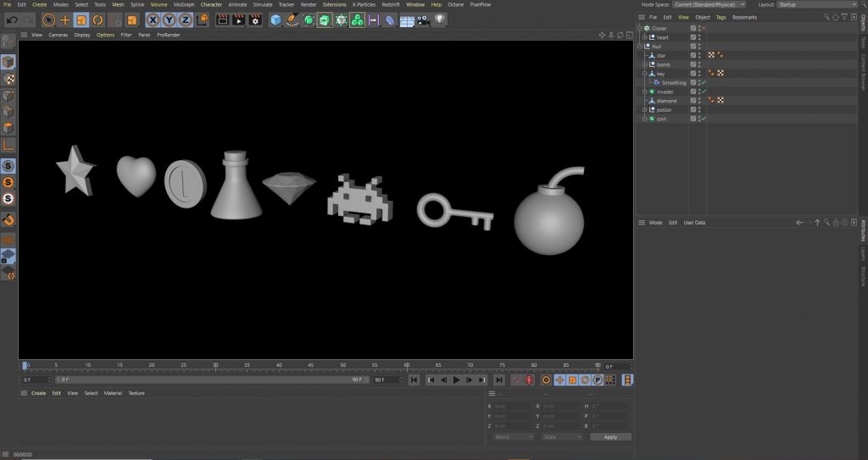Collapse the Null hierarchy
This screenshot has height=460, width=868.
click(639, 47)
